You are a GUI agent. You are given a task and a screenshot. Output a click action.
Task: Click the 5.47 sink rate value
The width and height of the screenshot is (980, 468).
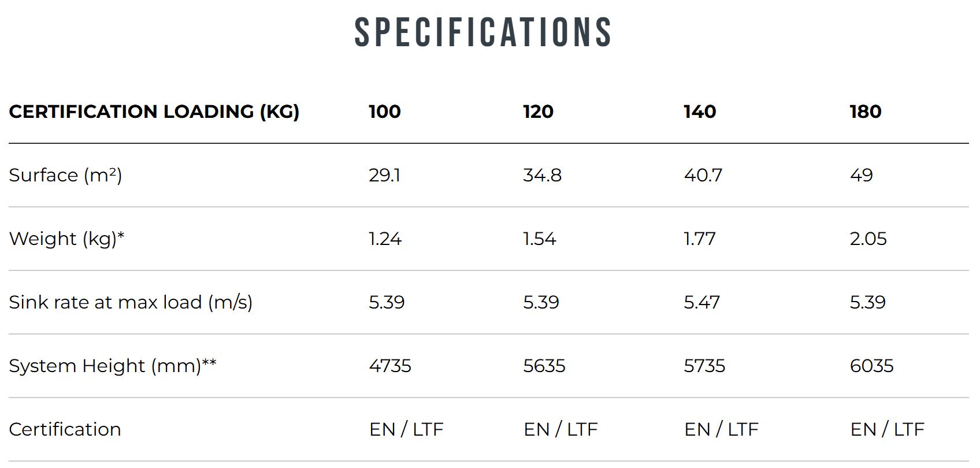pyautogui.click(x=701, y=302)
